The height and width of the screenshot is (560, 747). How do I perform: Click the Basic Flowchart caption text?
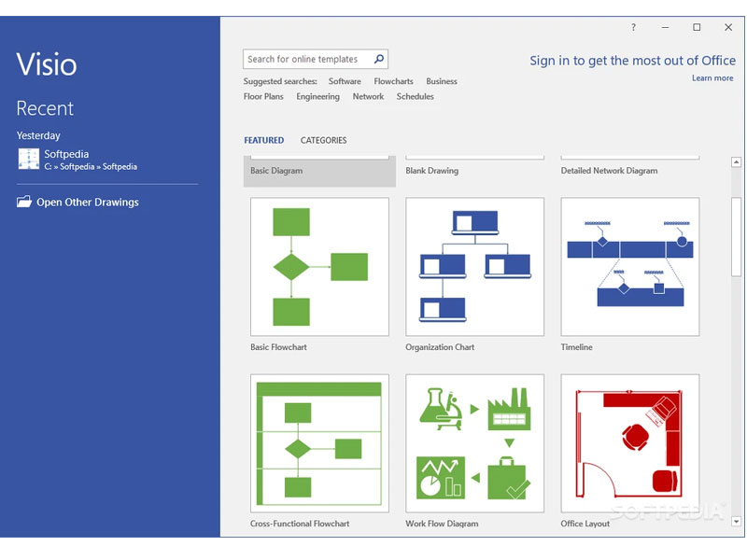278,347
